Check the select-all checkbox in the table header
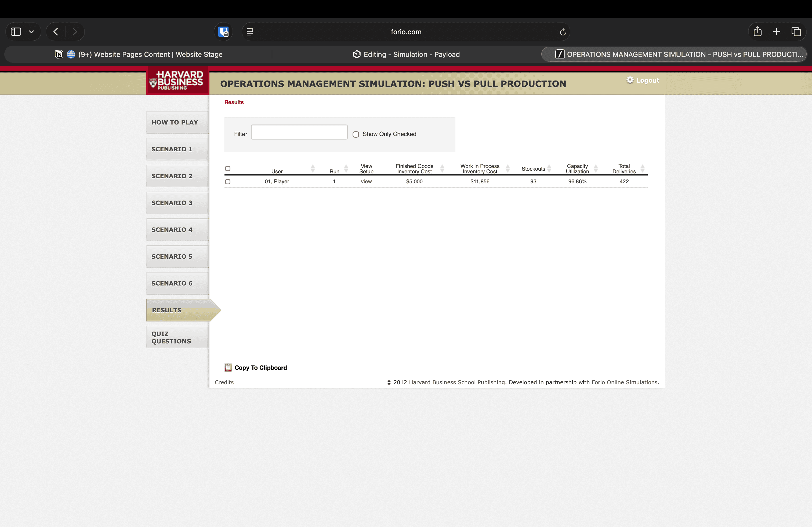This screenshot has height=527, width=812. click(227, 169)
